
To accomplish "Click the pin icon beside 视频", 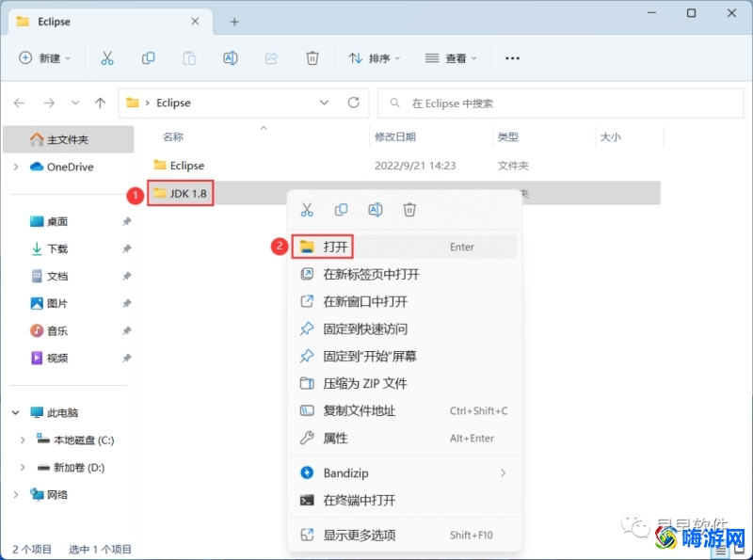I will click(126, 359).
